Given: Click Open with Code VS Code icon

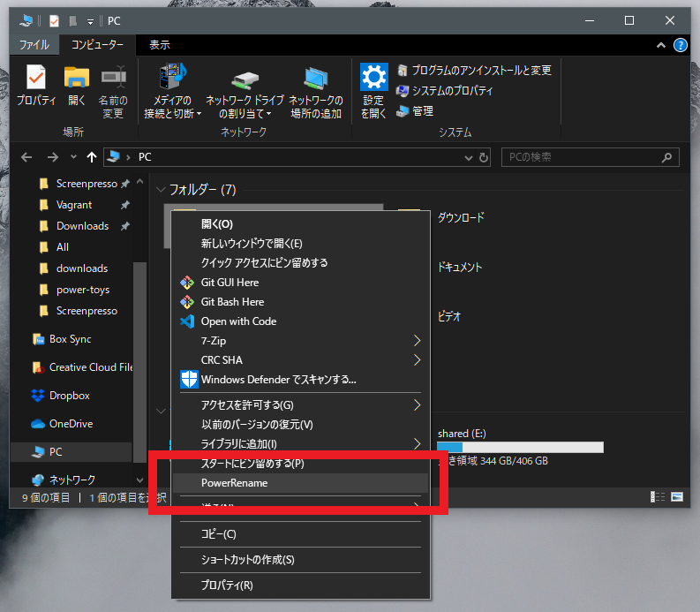Looking at the screenshot, I should (x=187, y=321).
